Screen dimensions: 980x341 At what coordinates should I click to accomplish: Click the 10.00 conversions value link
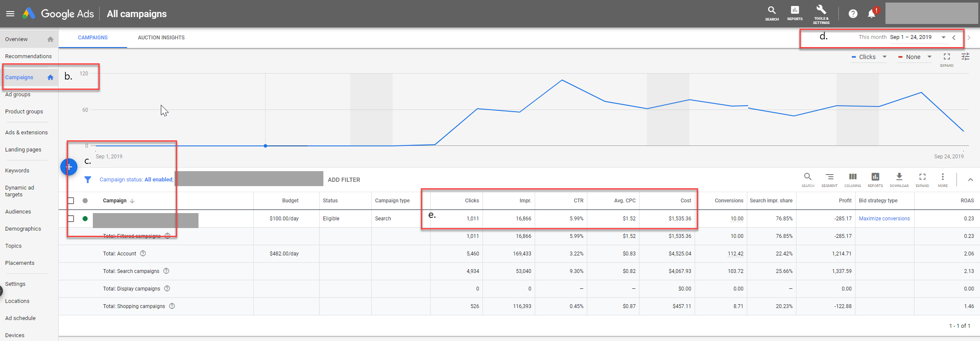pos(737,219)
